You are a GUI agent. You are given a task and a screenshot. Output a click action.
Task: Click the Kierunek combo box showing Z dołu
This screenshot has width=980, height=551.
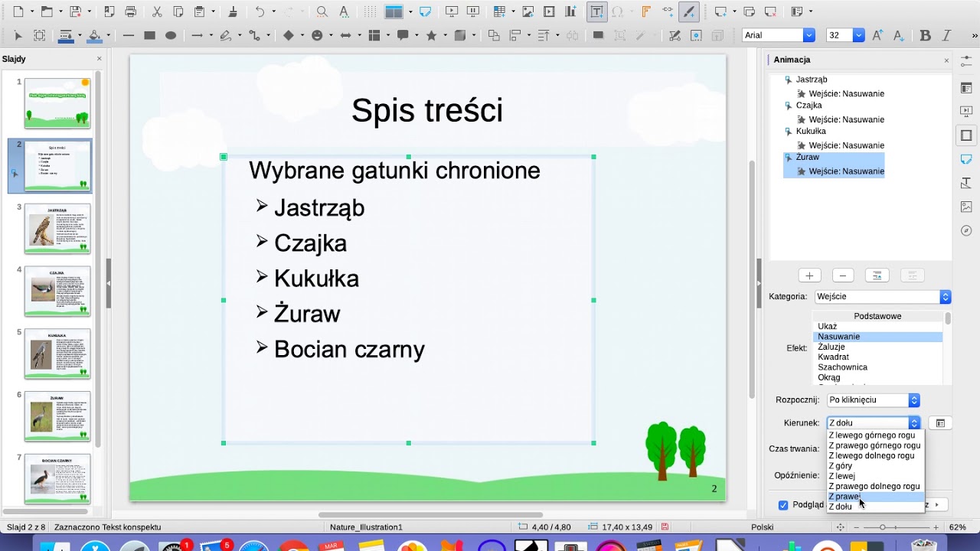coord(873,422)
